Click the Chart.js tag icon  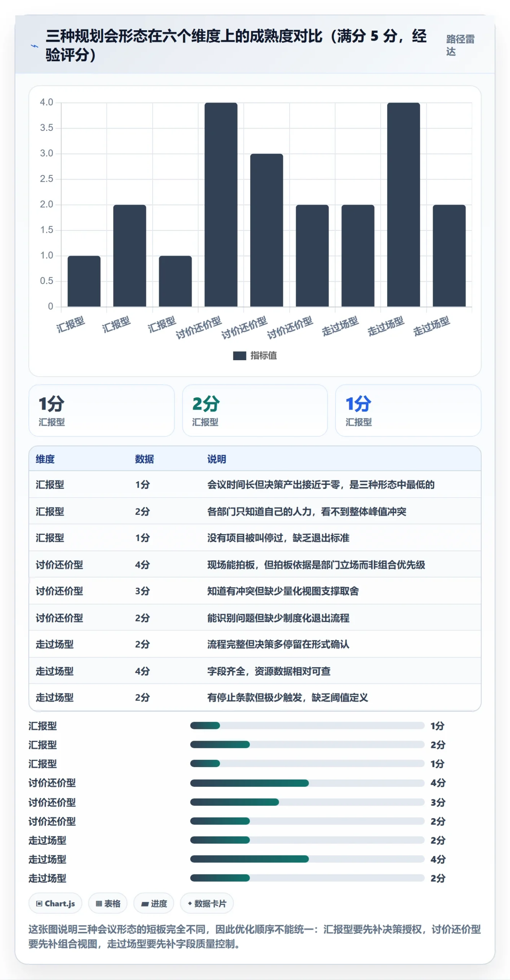click(x=39, y=903)
